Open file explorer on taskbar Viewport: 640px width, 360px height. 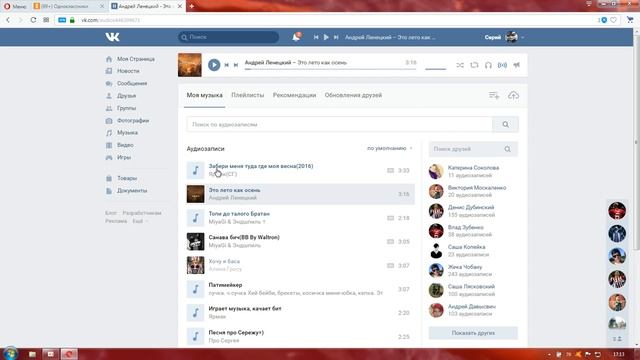tap(32, 354)
